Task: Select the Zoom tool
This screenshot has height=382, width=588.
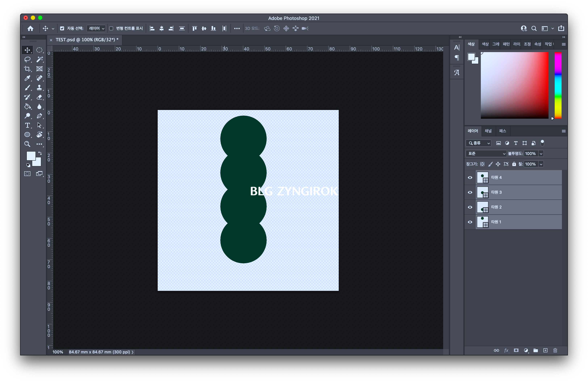Action: (x=27, y=144)
